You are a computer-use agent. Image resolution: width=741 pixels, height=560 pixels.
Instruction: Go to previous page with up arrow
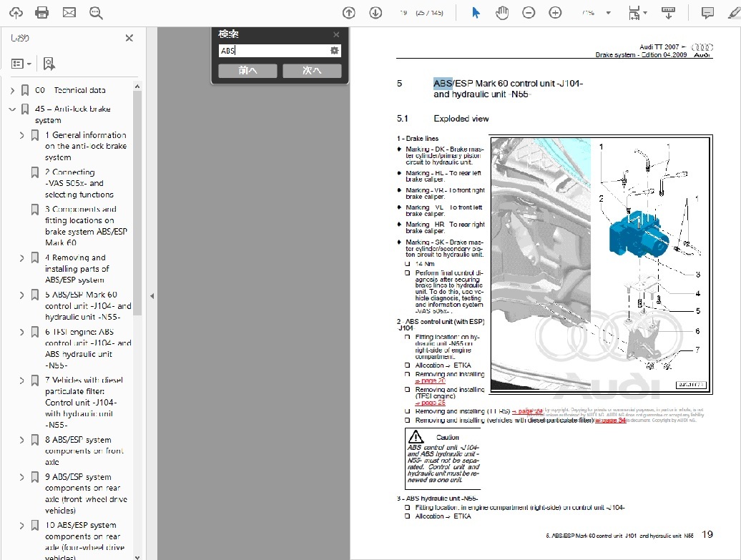[x=348, y=13]
